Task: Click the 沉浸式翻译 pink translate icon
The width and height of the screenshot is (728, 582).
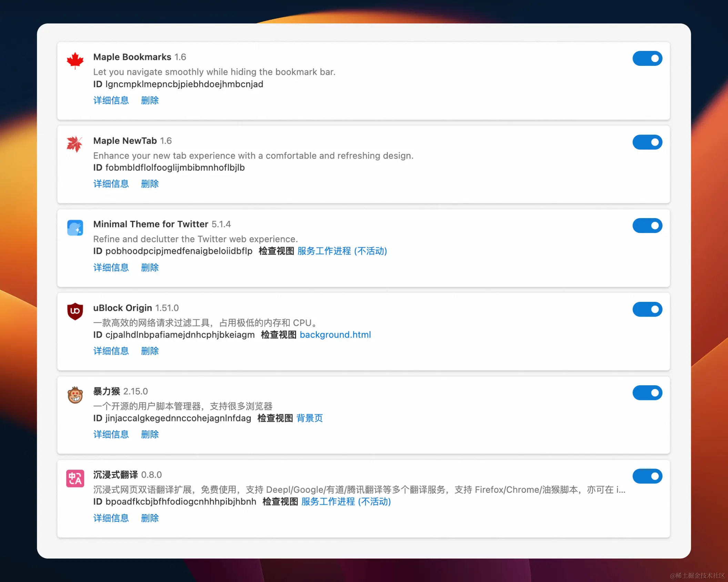Action: 75,478
